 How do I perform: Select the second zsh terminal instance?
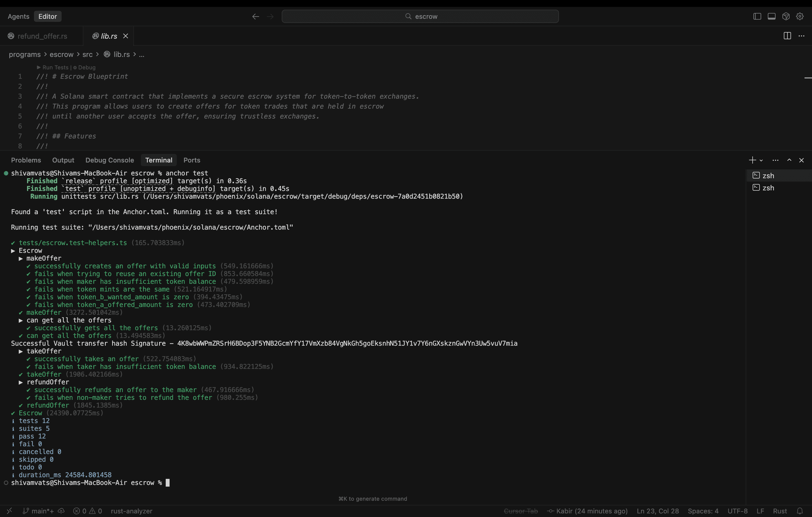pyautogui.click(x=768, y=188)
